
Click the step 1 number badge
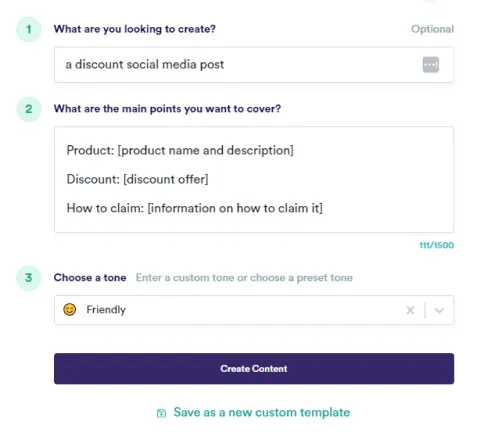pyautogui.click(x=29, y=29)
